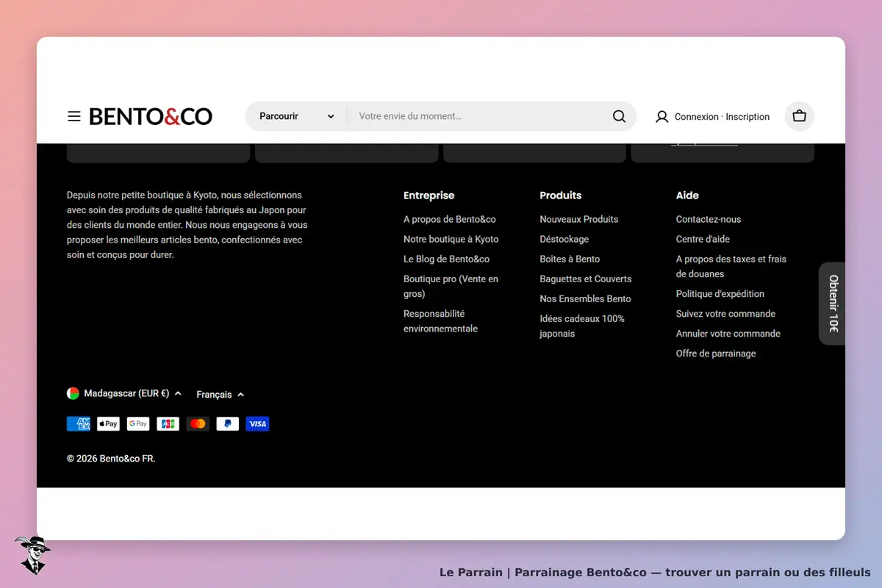Open 'Centre d'aide' link

703,239
